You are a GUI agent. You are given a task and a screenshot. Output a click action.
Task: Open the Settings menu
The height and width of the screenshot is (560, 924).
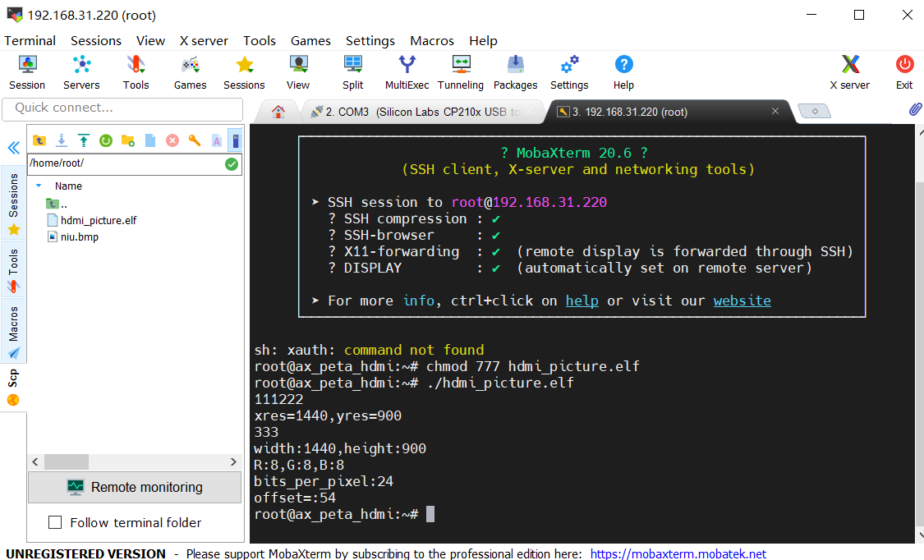[x=370, y=40]
